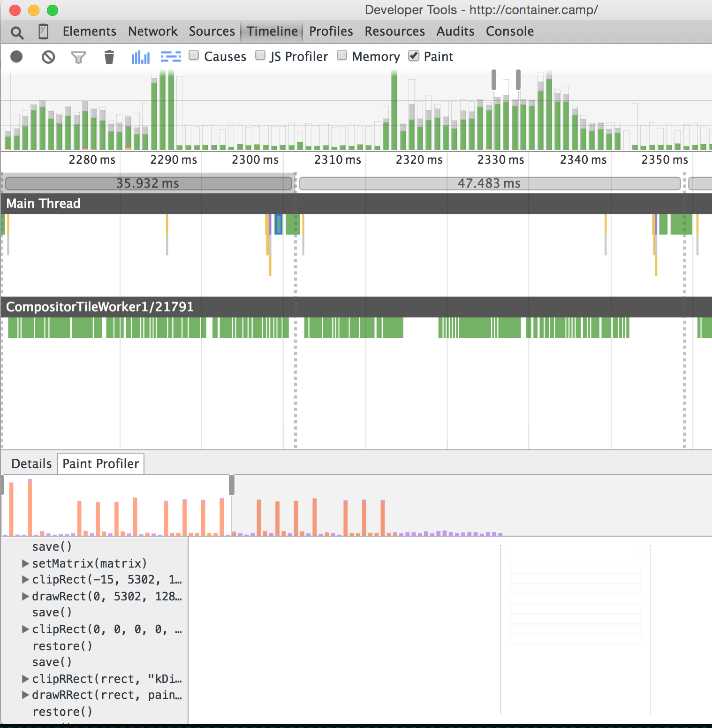Click the paint profiler right range handle

(x=232, y=485)
